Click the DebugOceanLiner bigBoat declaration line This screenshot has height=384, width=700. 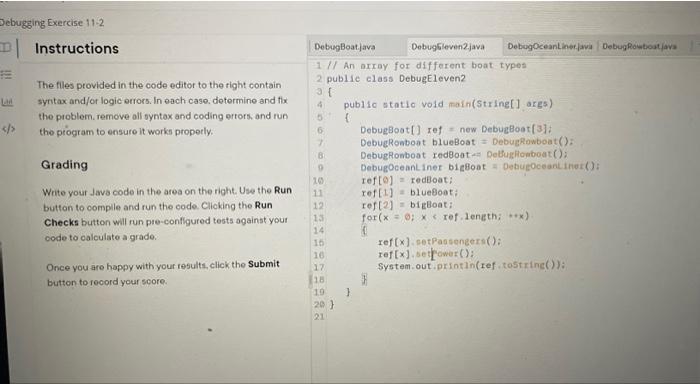480,167
